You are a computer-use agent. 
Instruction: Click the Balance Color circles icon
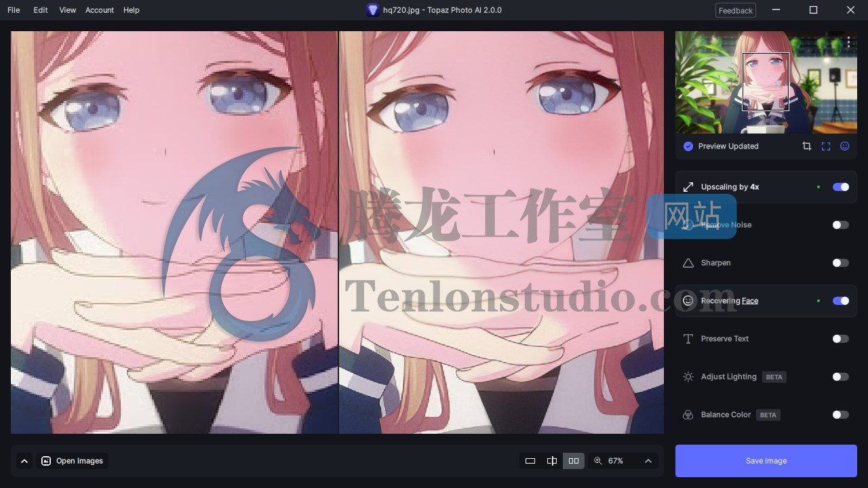tap(688, 415)
